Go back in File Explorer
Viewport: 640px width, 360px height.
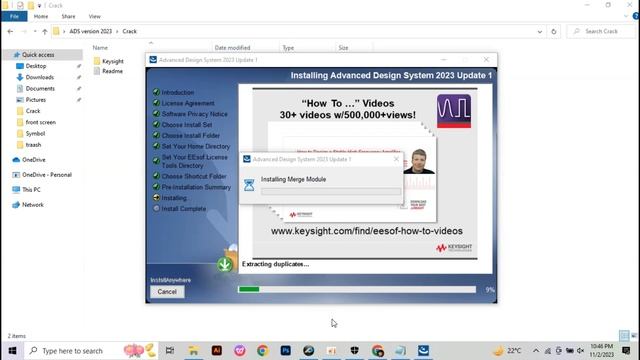pyautogui.click(x=10, y=31)
